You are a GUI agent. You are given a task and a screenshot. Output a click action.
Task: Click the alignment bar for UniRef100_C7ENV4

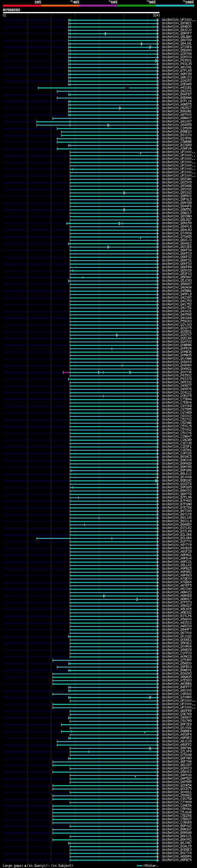pyautogui.click(x=114, y=403)
